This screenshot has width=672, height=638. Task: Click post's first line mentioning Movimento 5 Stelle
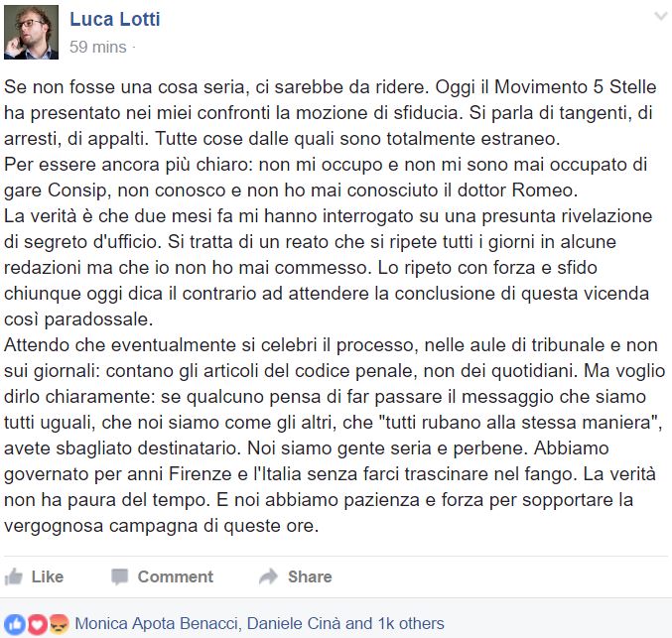pos(330,87)
